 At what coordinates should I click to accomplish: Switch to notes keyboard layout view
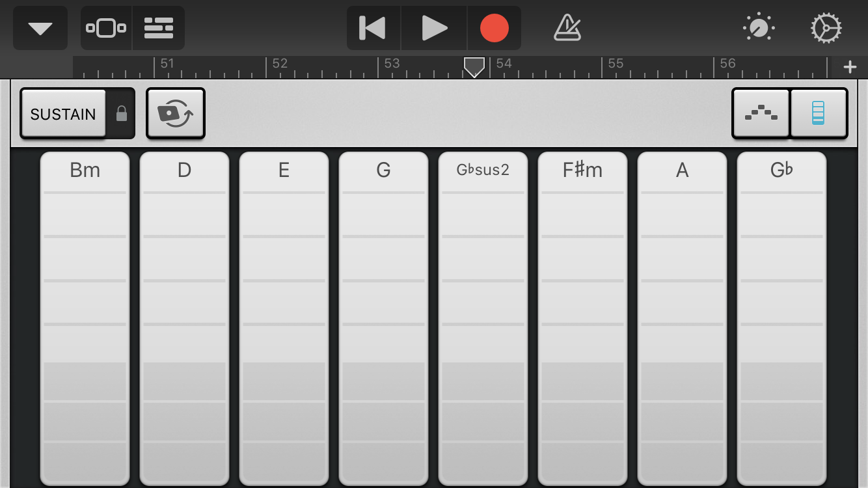pos(761,114)
